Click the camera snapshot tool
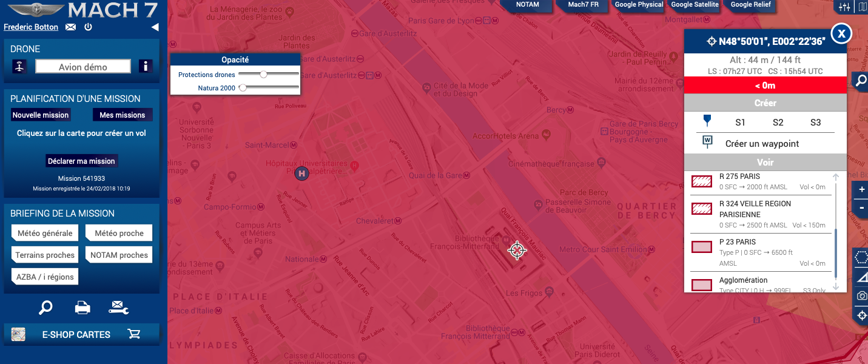 861,296
